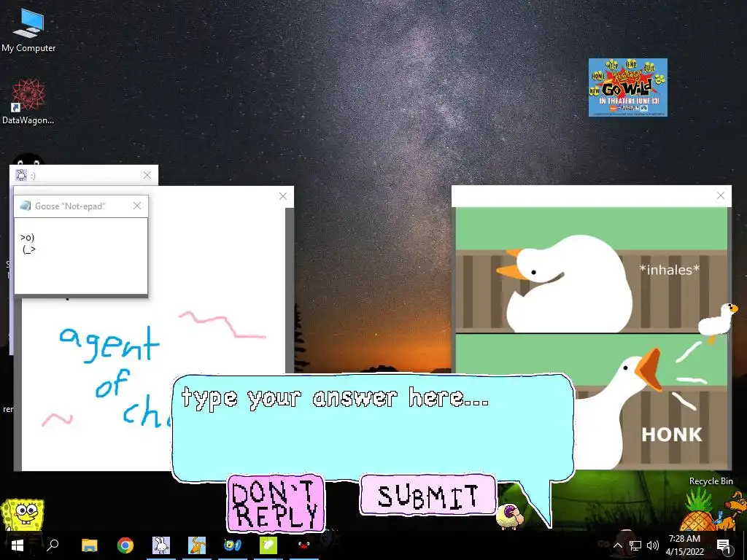Click the blue cartoon face app in the taskbar
Image resolution: width=747 pixels, height=560 pixels.
click(x=233, y=545)
